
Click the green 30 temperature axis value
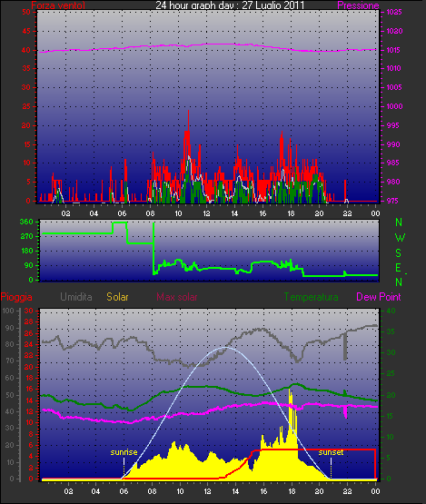(x=391, y=352)
